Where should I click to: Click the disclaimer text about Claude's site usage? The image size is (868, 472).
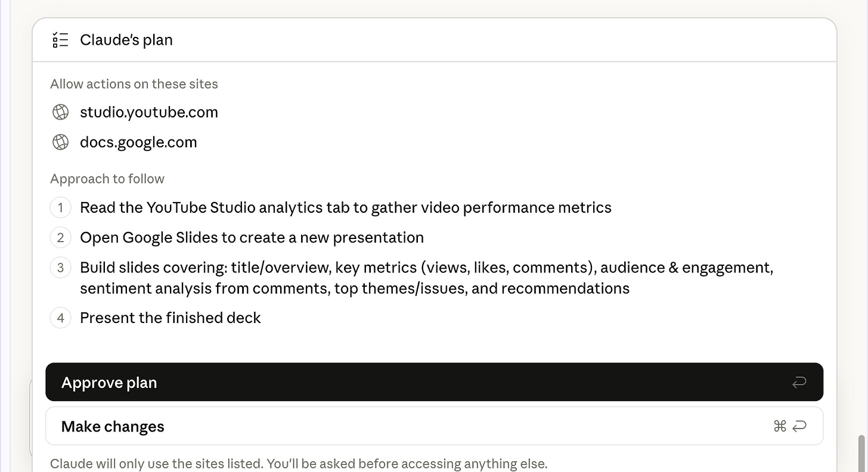[299, 463]
